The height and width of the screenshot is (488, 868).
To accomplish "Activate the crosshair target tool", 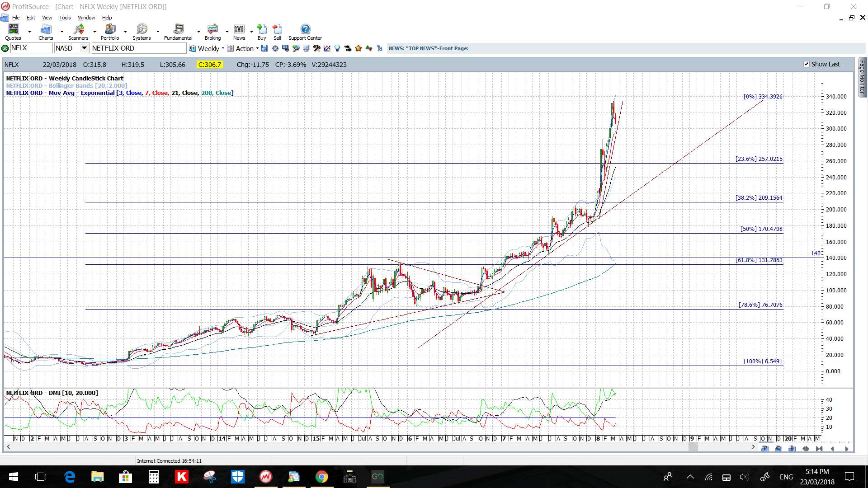I will pyautogui.click(x=275, y=48).
